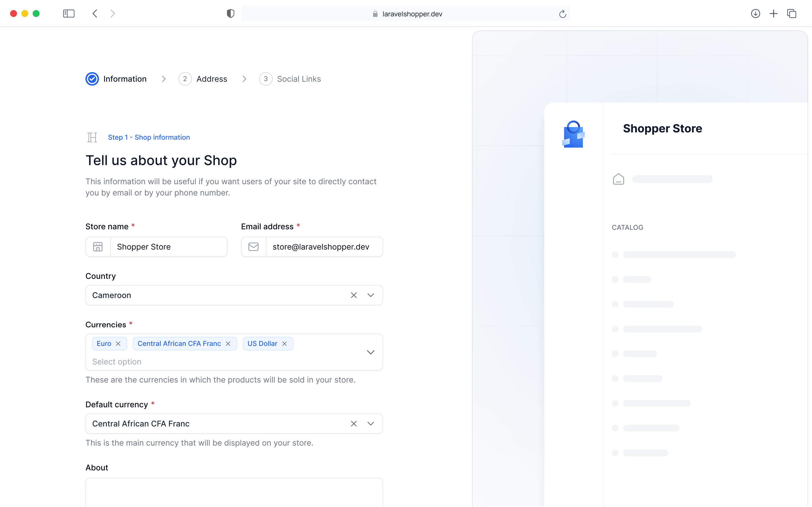Show the tab overview icon

791,14
